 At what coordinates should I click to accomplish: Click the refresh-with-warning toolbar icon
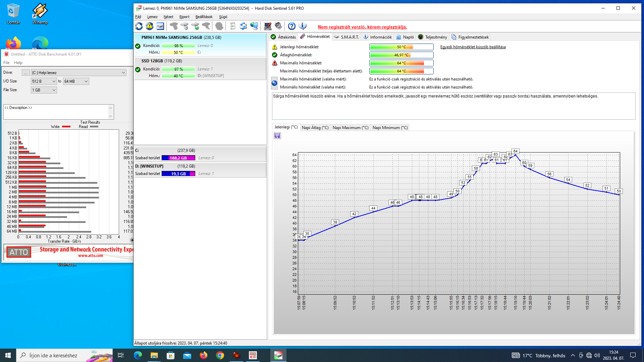click(x=150, y=26)
